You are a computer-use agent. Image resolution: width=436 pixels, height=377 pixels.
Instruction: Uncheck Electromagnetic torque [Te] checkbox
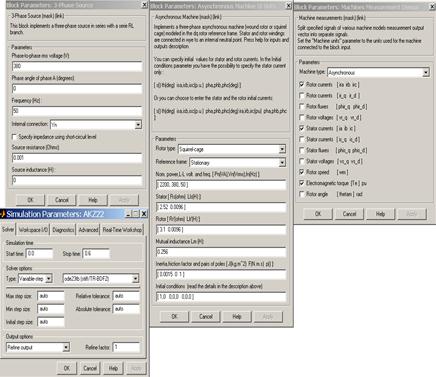pyautogui.click(x=302, y=183)
